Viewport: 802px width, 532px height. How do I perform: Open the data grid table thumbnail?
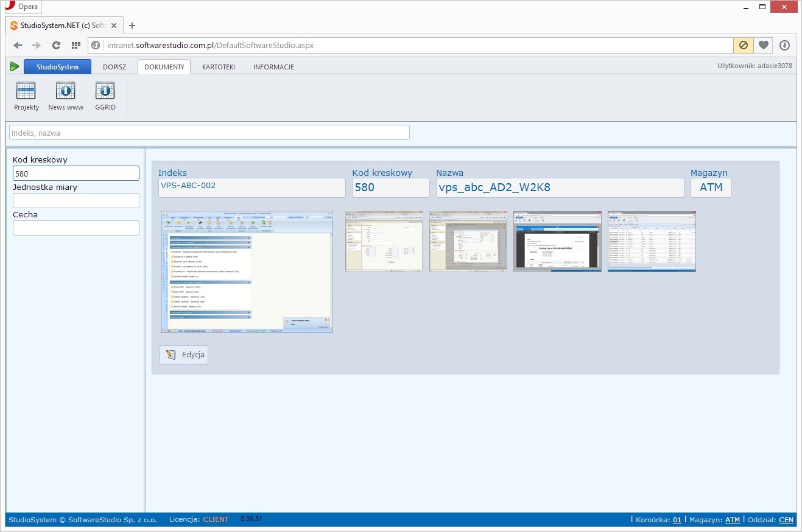coord(652,242)
